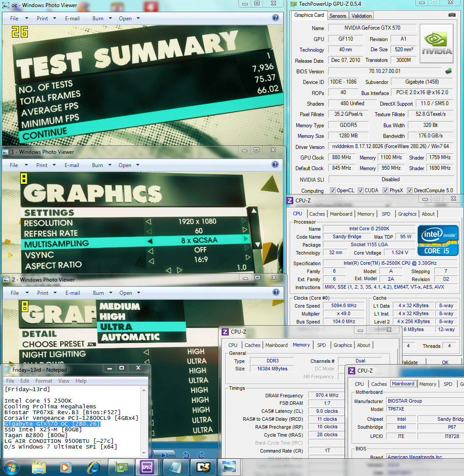Open the Caches tab in CPU-Z Mainboard window

pos(379,384)
